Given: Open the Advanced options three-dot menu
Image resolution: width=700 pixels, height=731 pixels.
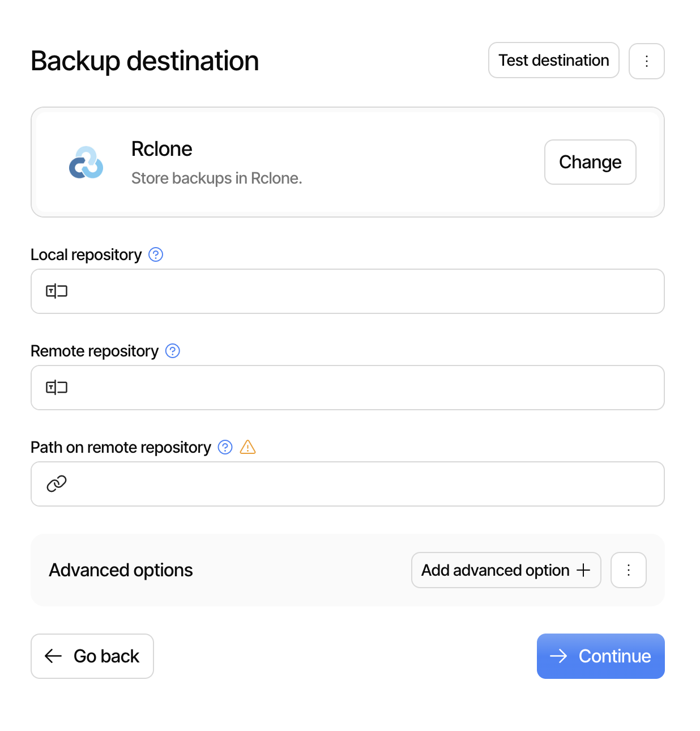Looking at the screenshot, I should coord(629,570).
